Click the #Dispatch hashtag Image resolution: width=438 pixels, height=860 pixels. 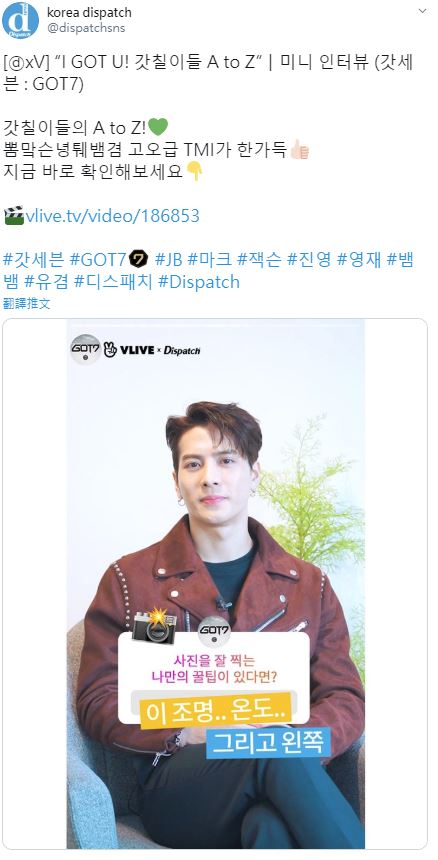click(199, 281)
